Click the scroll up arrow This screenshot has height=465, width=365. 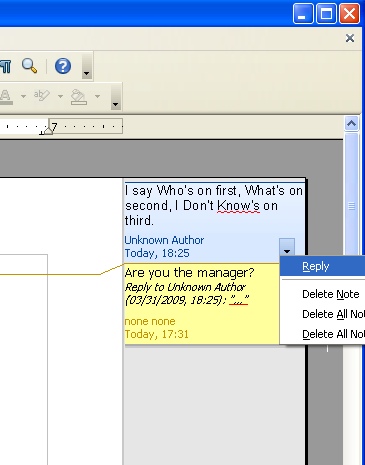(x=351, y=124)
